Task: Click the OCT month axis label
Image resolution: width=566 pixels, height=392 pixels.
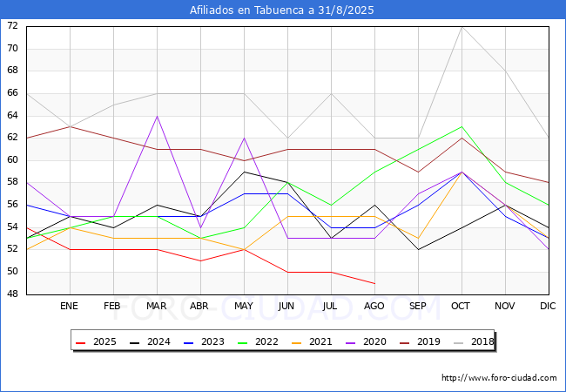Action: coord(461,306)
